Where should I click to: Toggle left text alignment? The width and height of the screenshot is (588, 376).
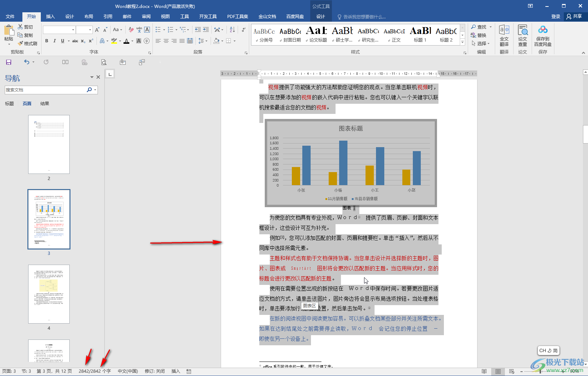click(x=158, y=41)
